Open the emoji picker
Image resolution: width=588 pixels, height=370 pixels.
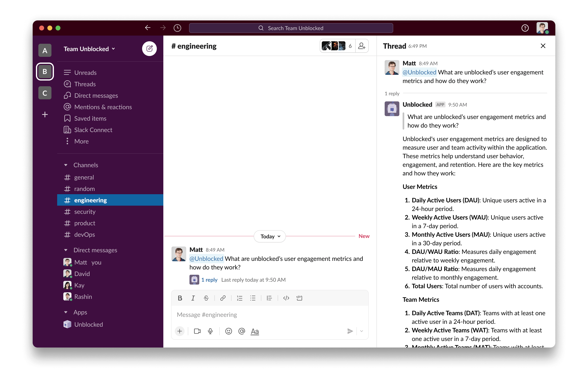point(228,331)
